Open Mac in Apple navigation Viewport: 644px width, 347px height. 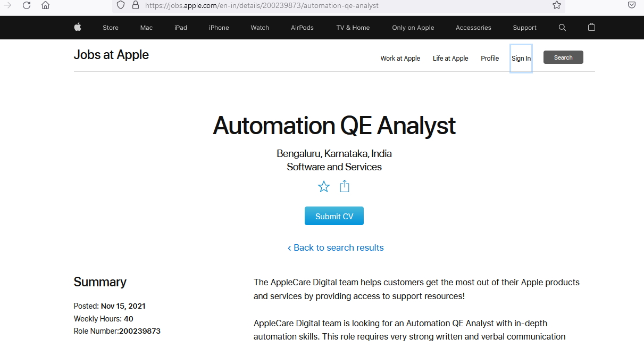(146, 28)
